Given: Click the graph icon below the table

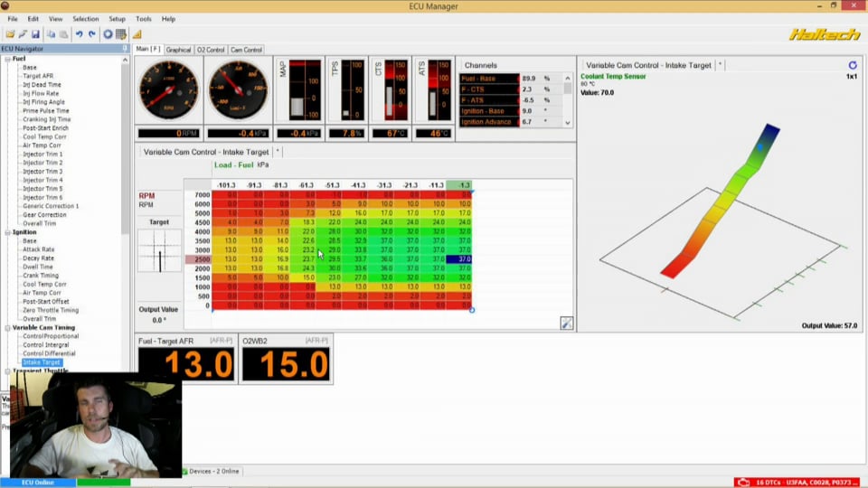Looking at the screenshot, I should [x=566, y=324].
